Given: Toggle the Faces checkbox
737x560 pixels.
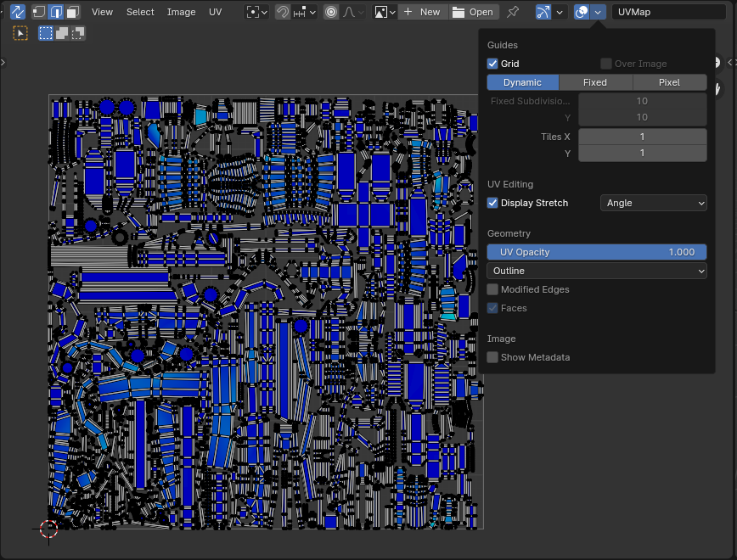Looking at the screenshot, I should click(492, 308).
